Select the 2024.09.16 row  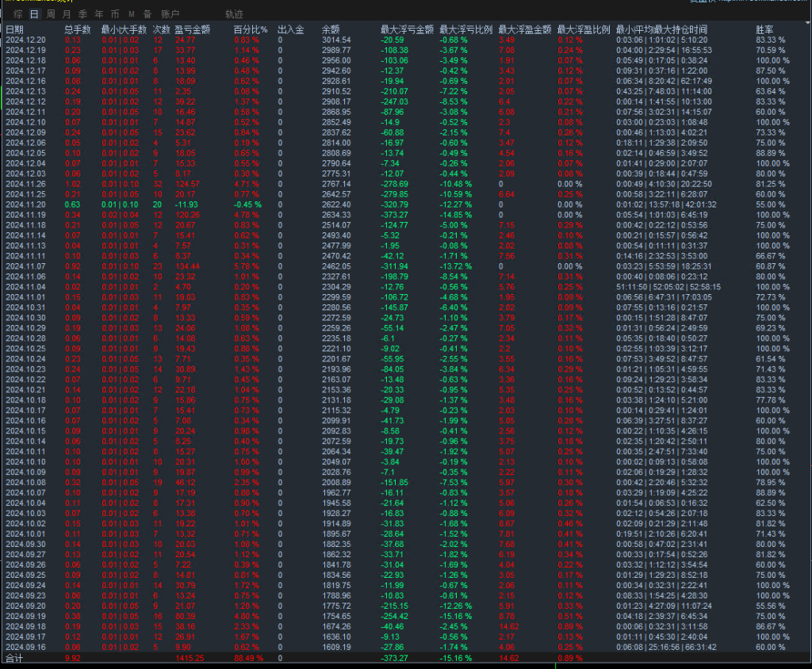pyautogui.click(x=25, y=647)
